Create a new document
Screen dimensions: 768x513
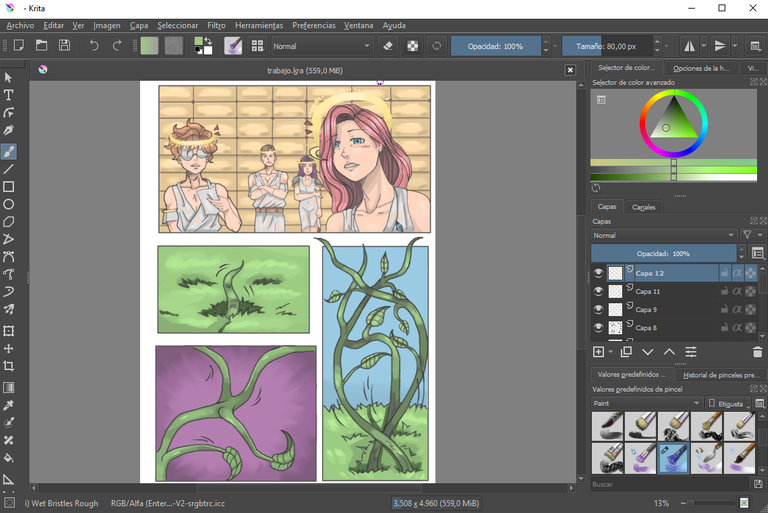click(x=19, y=46)
